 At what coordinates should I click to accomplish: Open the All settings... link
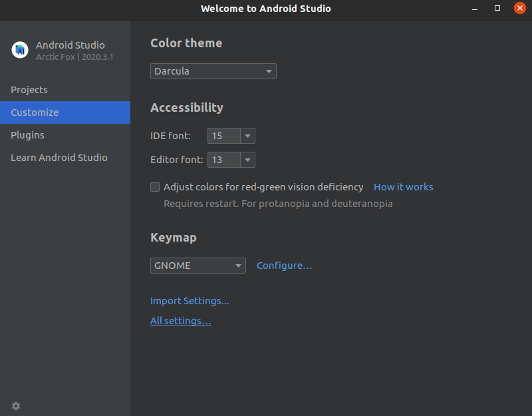pos(181,321)
